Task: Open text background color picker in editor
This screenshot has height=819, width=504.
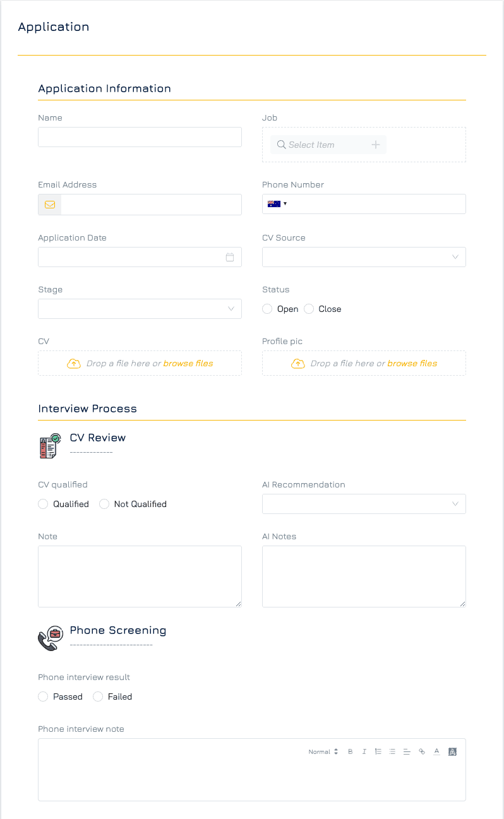Action: pos(452,751)
